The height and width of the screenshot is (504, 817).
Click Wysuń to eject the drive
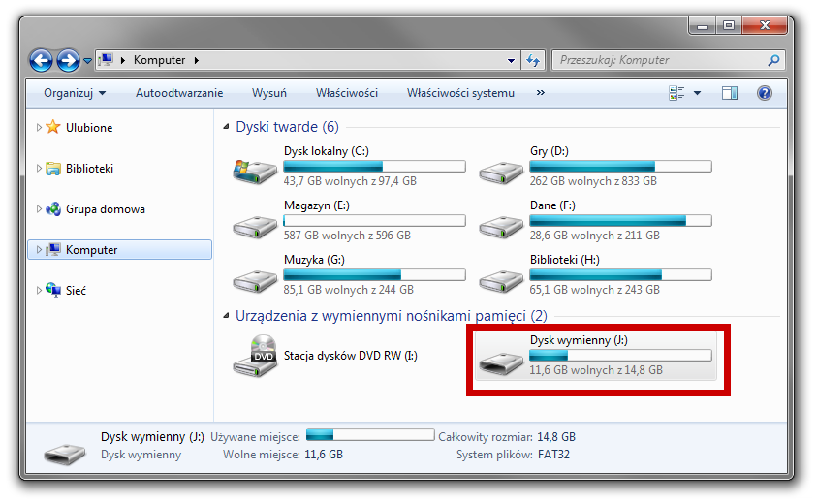[268, 93]
